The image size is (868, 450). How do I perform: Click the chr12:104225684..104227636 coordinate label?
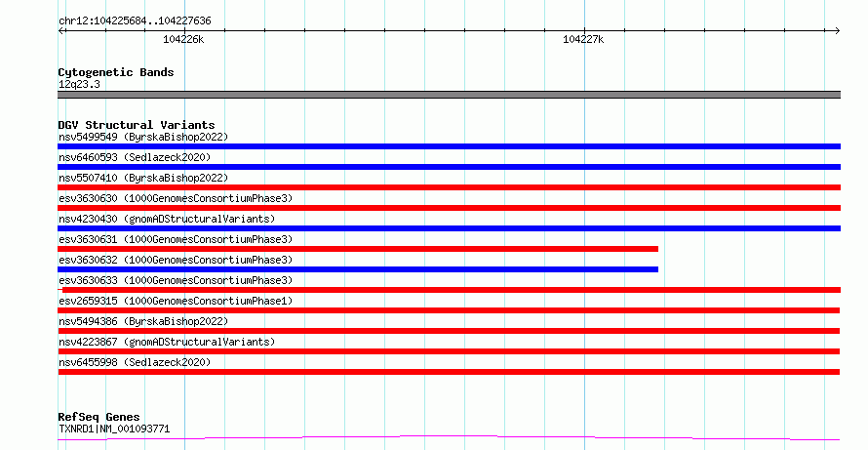pyautogui.click(x=135, y=21)
